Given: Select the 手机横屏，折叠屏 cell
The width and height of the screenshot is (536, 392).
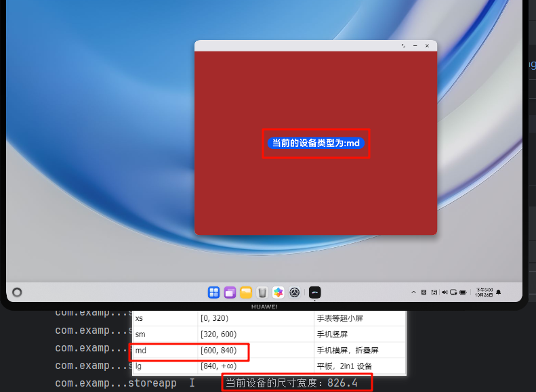Looking at the screenshot, I should point(360,350).
